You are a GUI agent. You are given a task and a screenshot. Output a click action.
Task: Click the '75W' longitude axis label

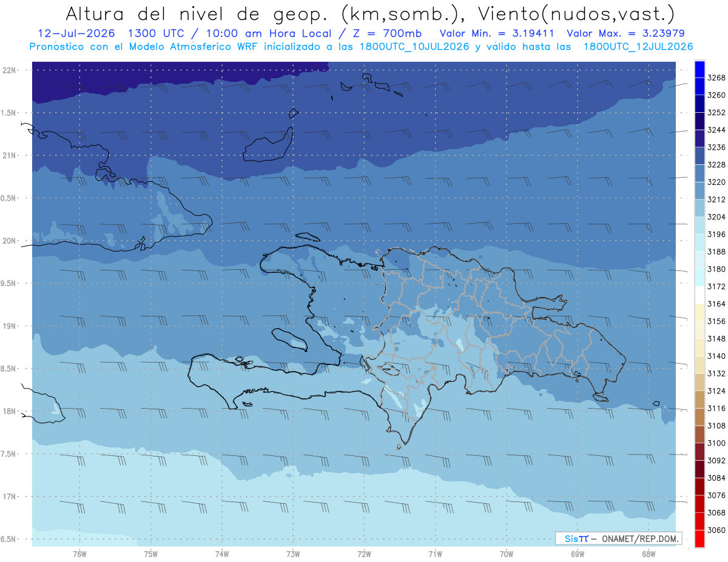tap(150, 554)
